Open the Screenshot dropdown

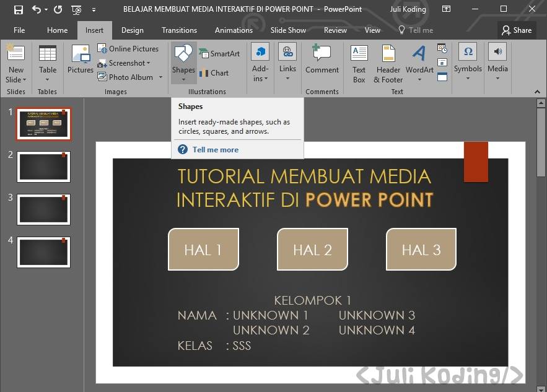click(124, 63)
